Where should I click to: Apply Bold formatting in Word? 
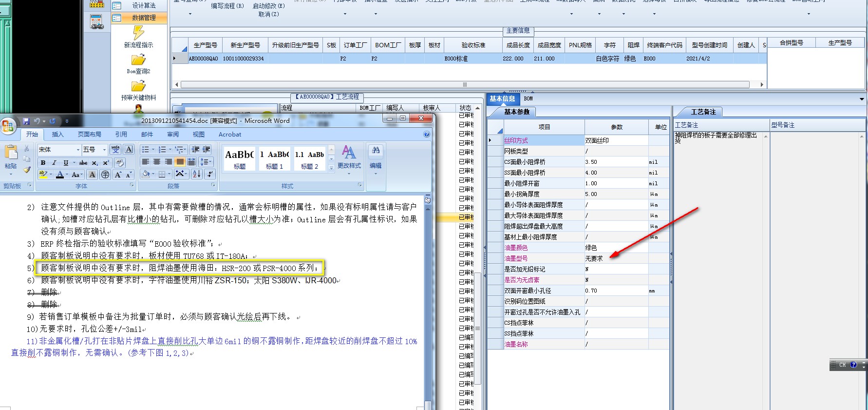coord(43,163)
